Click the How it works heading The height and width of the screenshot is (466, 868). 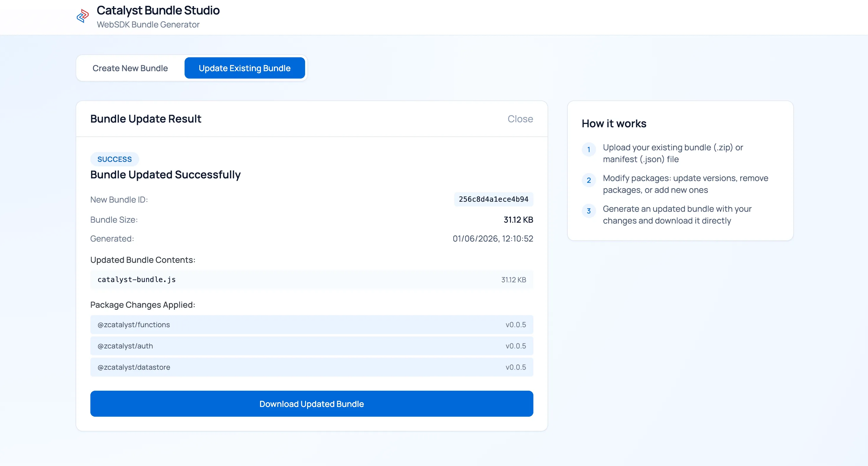[614, 124]
